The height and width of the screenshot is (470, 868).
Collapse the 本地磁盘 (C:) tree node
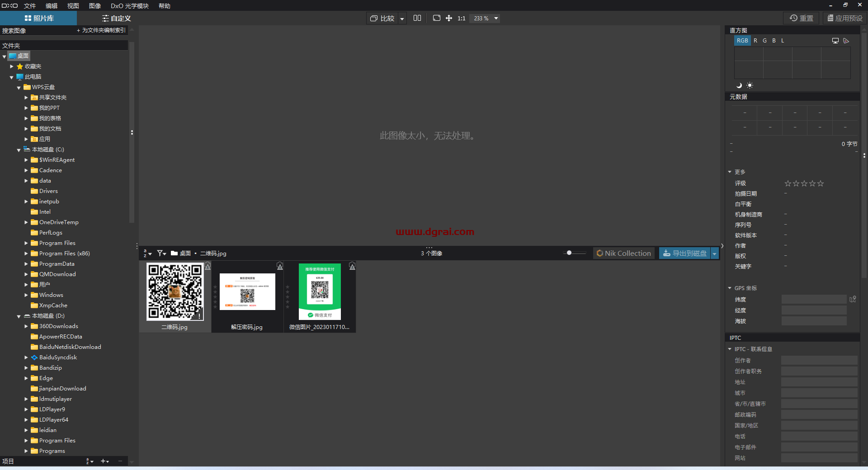pos(19,150)
